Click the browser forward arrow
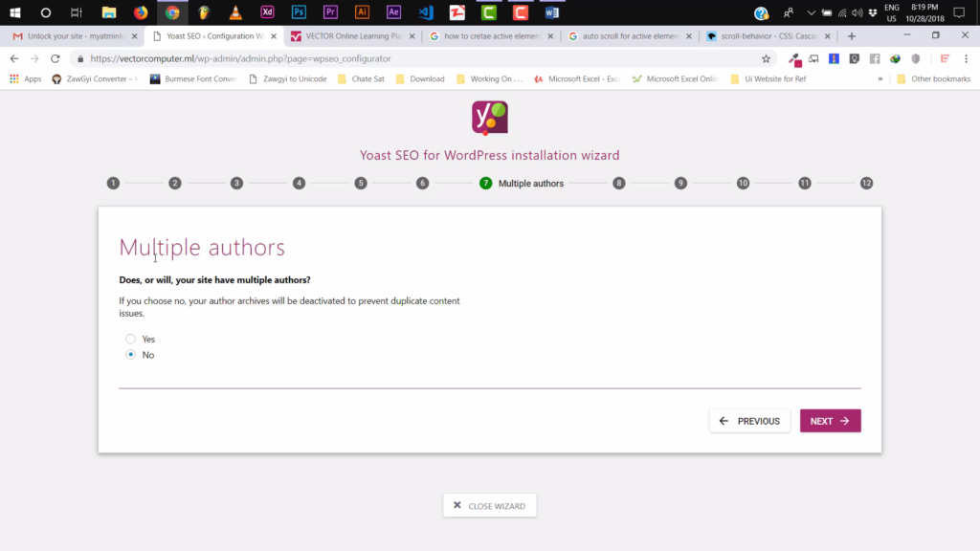 [35, 58]
